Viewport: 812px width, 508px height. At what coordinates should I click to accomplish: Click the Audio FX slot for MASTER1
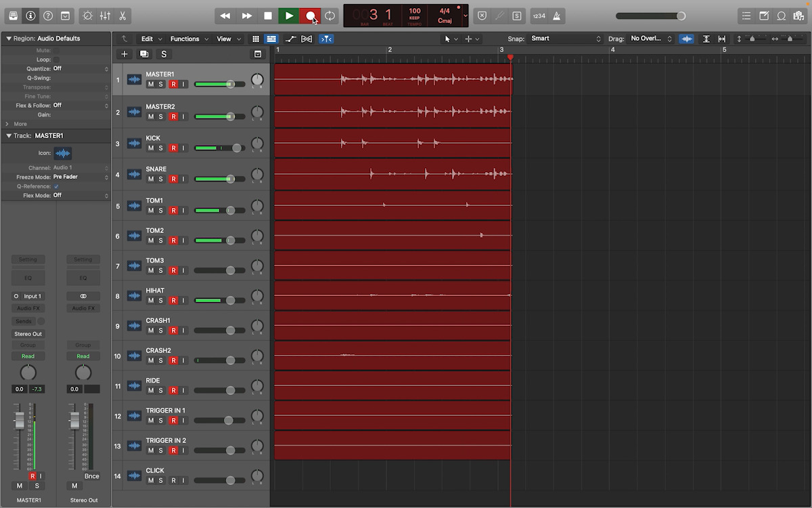point(28,308)
